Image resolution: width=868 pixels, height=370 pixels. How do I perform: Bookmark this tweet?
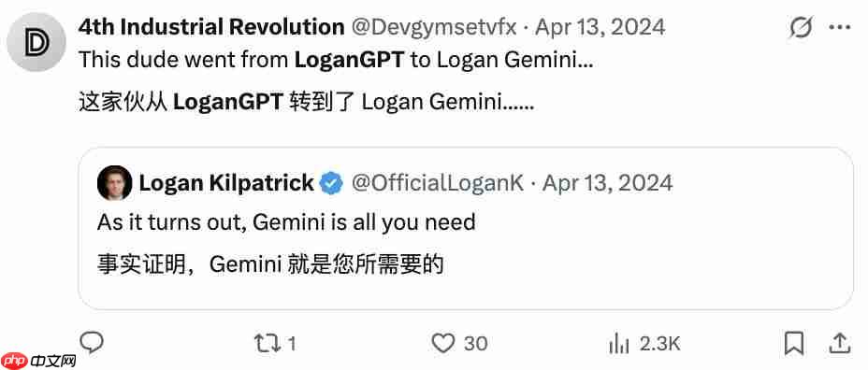[x=794, y=344]
